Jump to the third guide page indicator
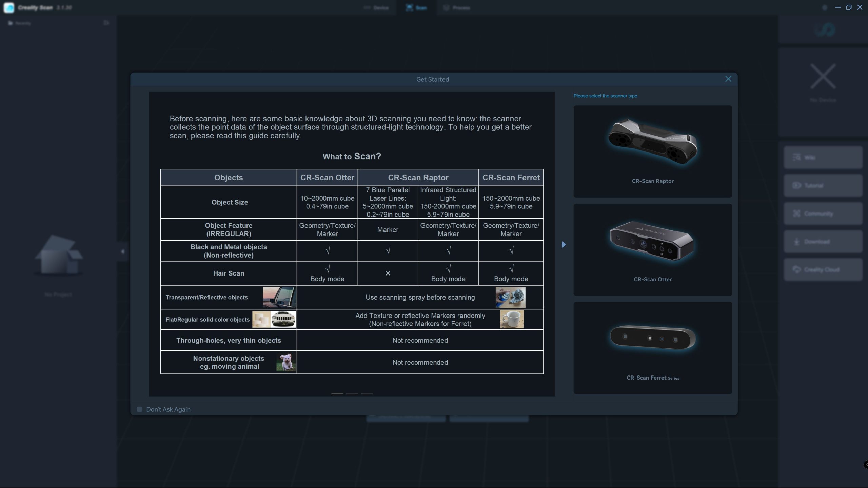The height and width of the screenshot is (488, 868). 367,394
